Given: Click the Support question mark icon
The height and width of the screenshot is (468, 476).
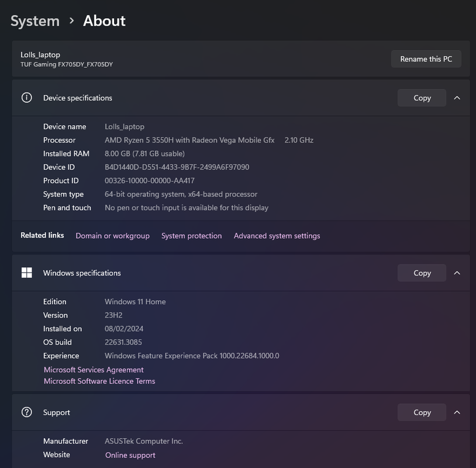Looking at the screenshot, I should point(27,412).
